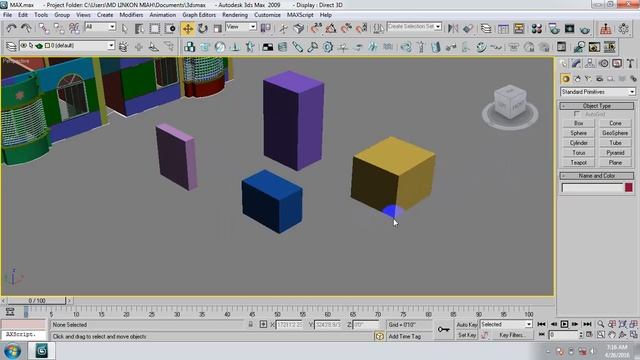Open the File menu

[x=7, y=15]
